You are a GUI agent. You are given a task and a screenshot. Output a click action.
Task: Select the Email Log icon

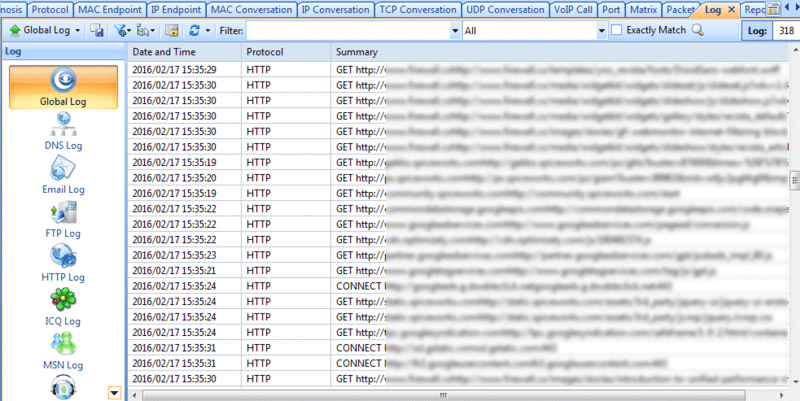tap(63, 175)
